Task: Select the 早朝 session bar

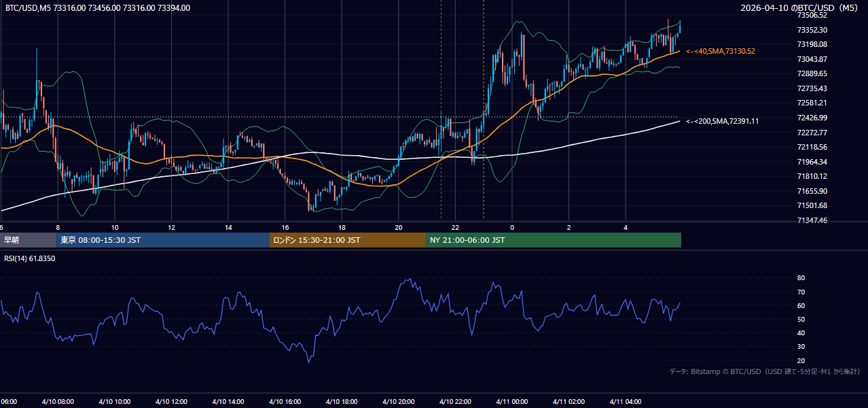Action: tap(28, 240)
